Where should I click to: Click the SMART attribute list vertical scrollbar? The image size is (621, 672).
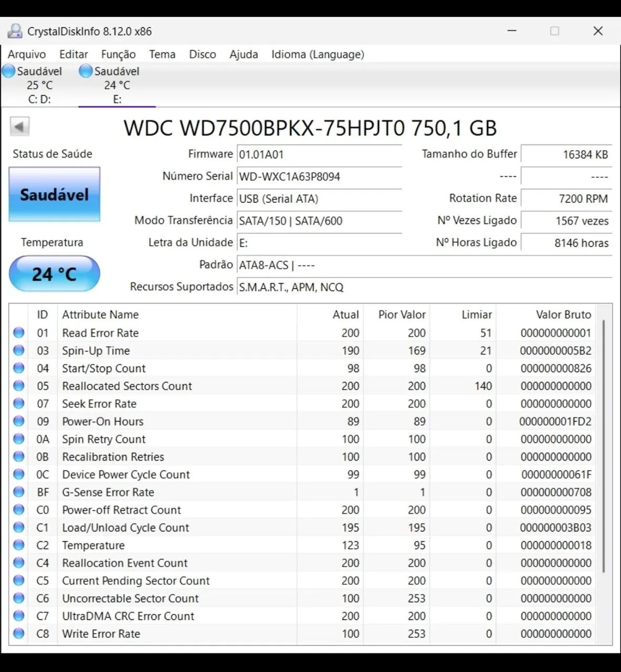(604, 446)
